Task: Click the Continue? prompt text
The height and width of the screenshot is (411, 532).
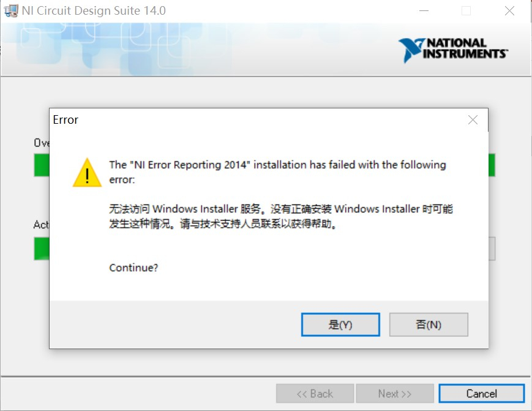Action: pyautogui.click(x=133, y=268)
